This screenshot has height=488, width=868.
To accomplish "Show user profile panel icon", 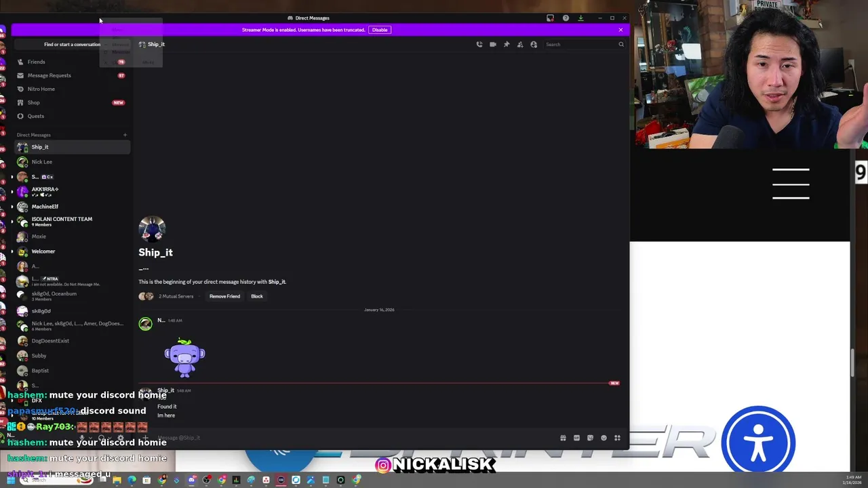I will (x=534, y=44).
